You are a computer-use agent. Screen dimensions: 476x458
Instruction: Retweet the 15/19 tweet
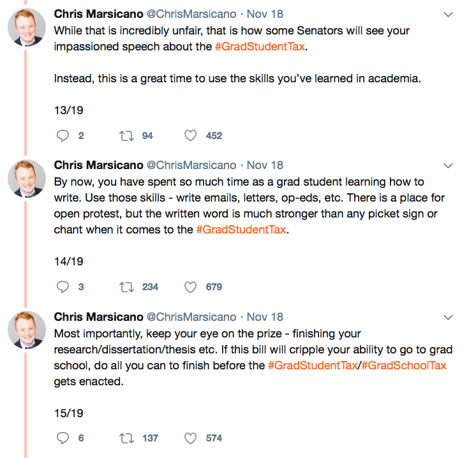[127, 438]
